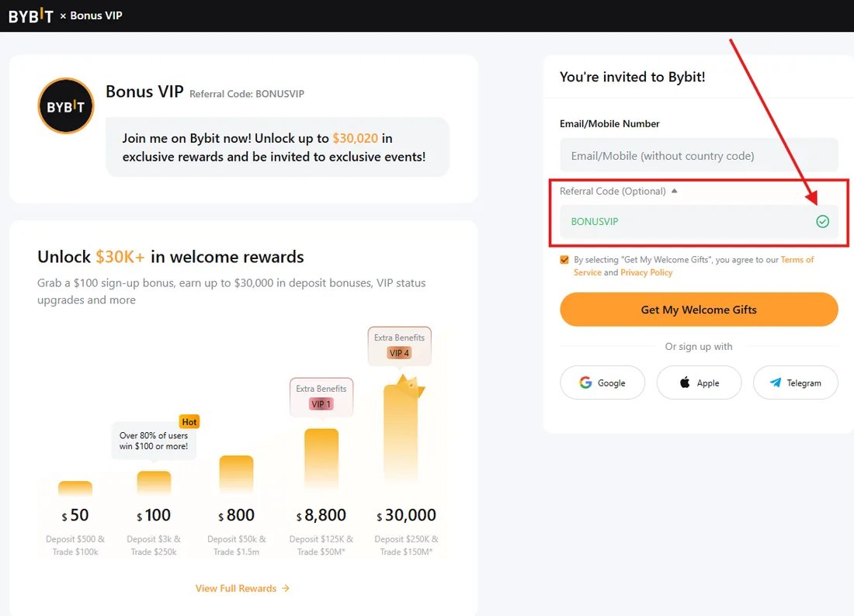Image resolution: width=854 pixels, height=616 pixels.
Task: Open the Privacy Policy link
Action: [647, 272]
